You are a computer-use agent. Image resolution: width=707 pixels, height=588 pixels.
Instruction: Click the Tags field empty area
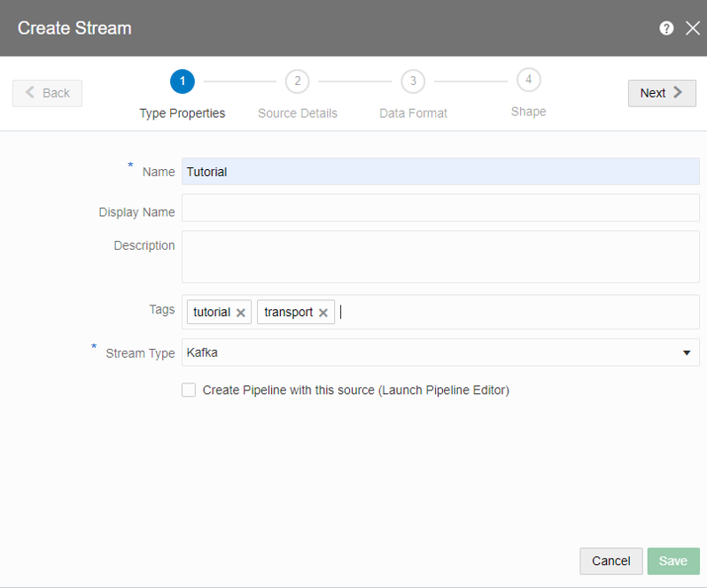click(514, 312)
